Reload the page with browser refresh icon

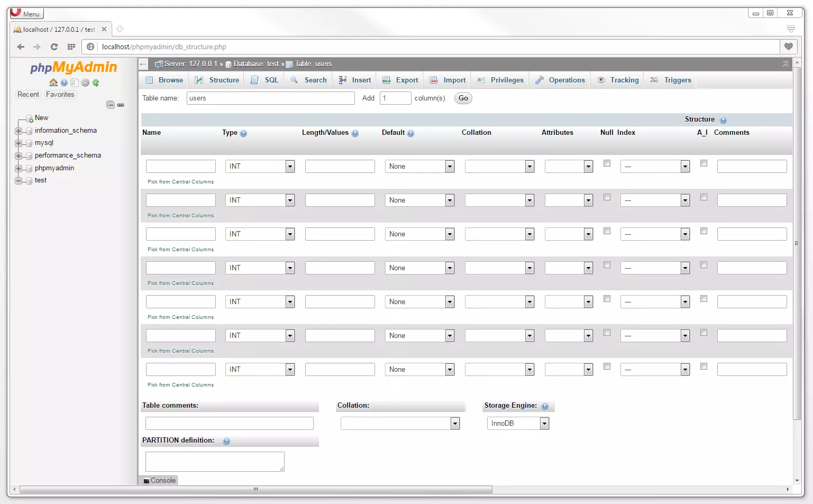tap(54, 47)
